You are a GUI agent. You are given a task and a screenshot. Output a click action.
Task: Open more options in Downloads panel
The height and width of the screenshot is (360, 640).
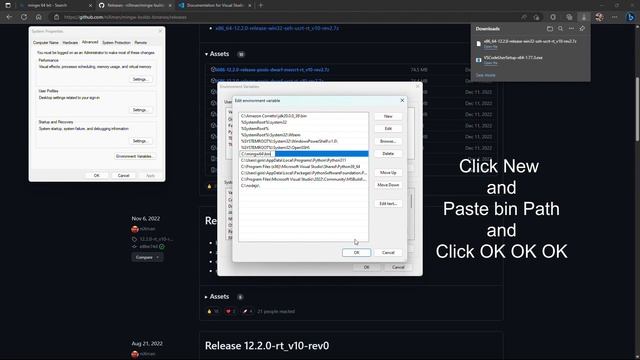tap(571, 29)
